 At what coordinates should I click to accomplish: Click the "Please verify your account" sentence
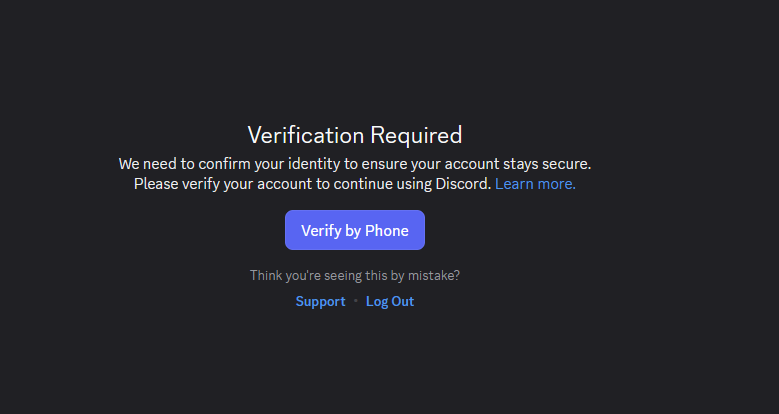point(312,184)
